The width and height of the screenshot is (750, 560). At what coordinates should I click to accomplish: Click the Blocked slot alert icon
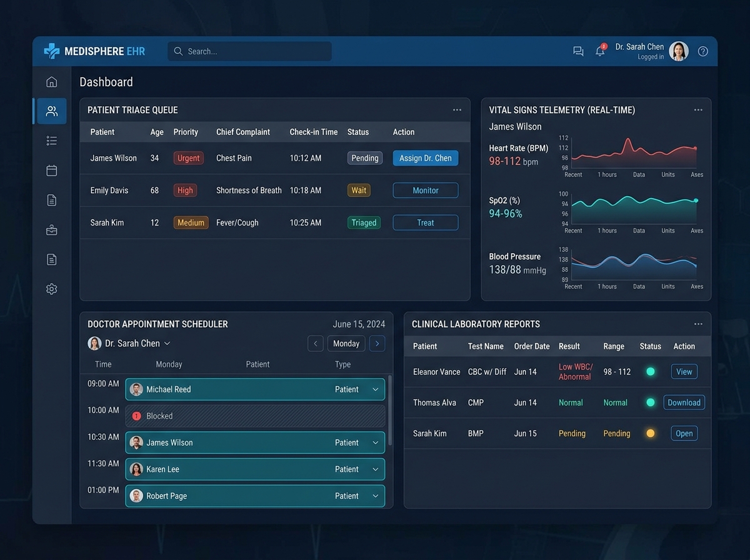137,416
